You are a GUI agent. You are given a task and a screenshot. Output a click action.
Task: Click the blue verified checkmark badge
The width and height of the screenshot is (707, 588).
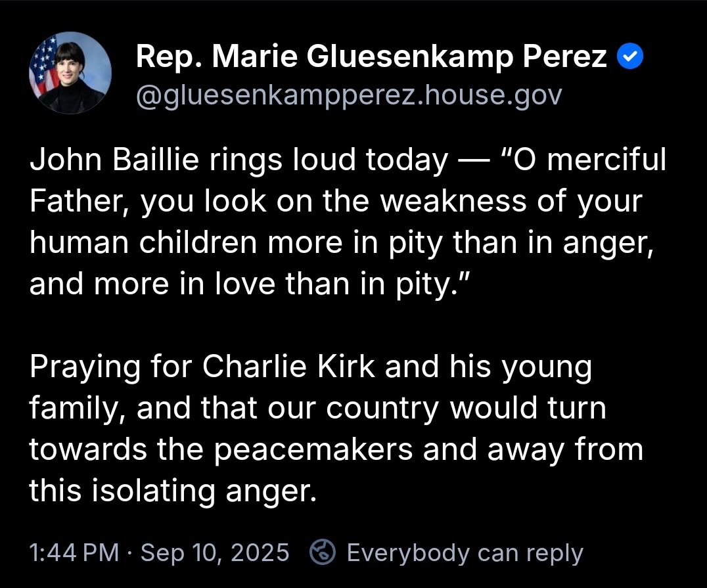click(631, 58)
